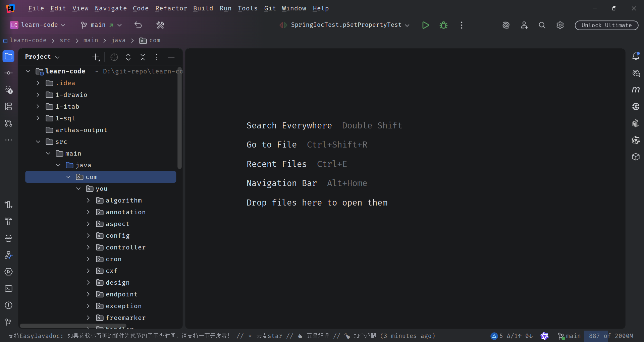Open the Build hammer tool window
Image resolution: width=644 pixels, height=342 pixels.
click(8, 222)
